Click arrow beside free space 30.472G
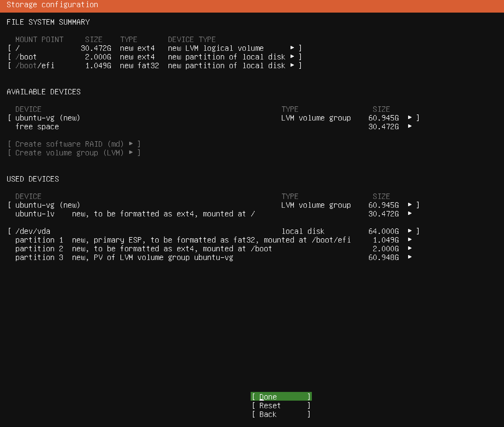Screen dimensions: 504x427 [x=410, y=126]
